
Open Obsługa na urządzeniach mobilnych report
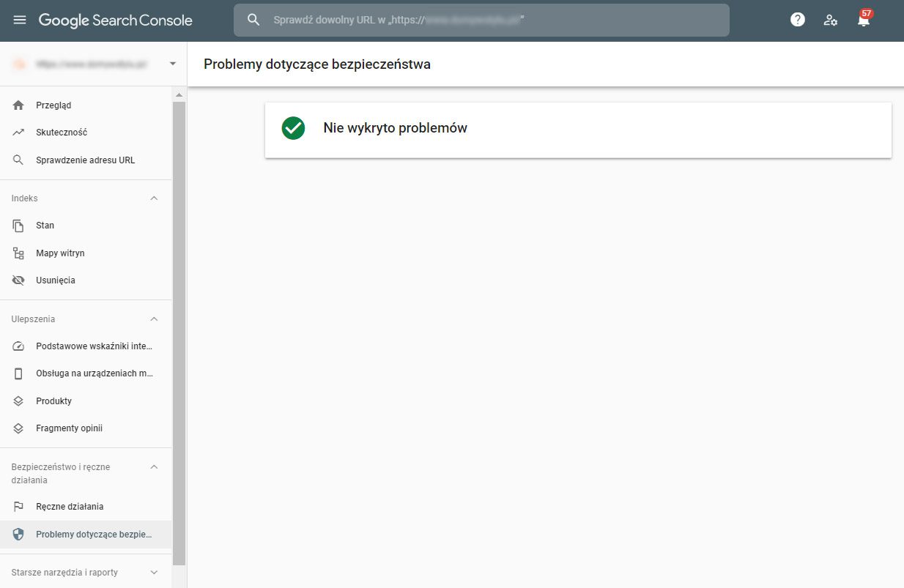click(x=86, y=373)
